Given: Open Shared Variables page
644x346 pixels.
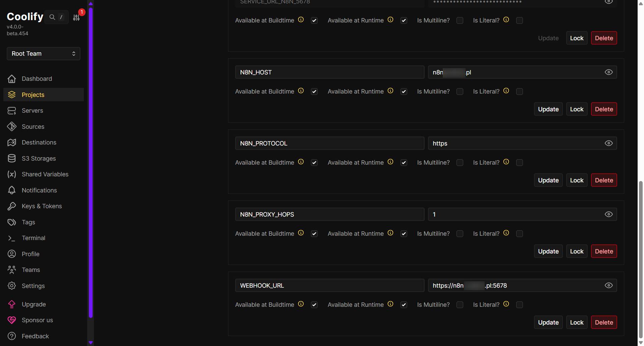Looking at the screenshot, I should coord(44,174).
